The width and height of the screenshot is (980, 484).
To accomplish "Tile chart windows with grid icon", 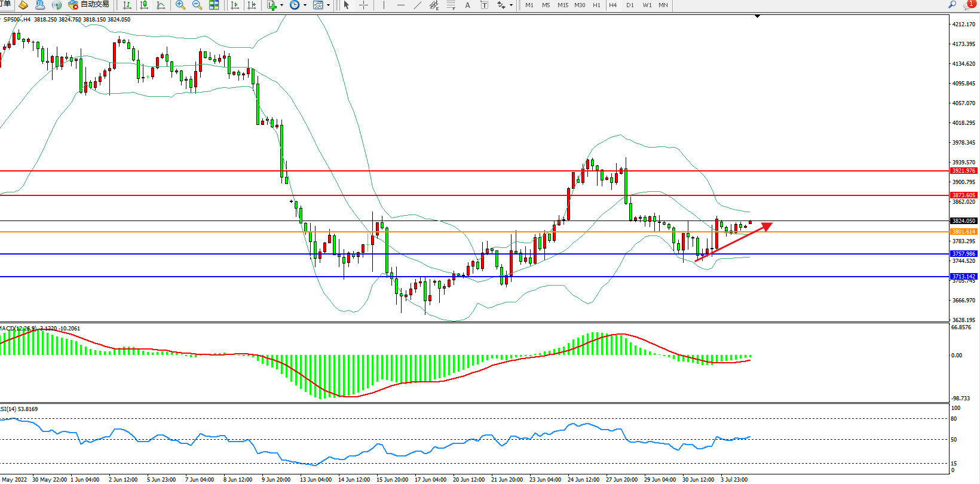I will point(214,5).
